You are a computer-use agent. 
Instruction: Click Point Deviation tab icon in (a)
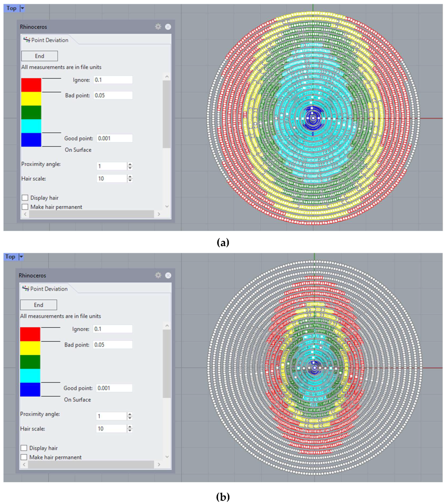pos(26,40)
